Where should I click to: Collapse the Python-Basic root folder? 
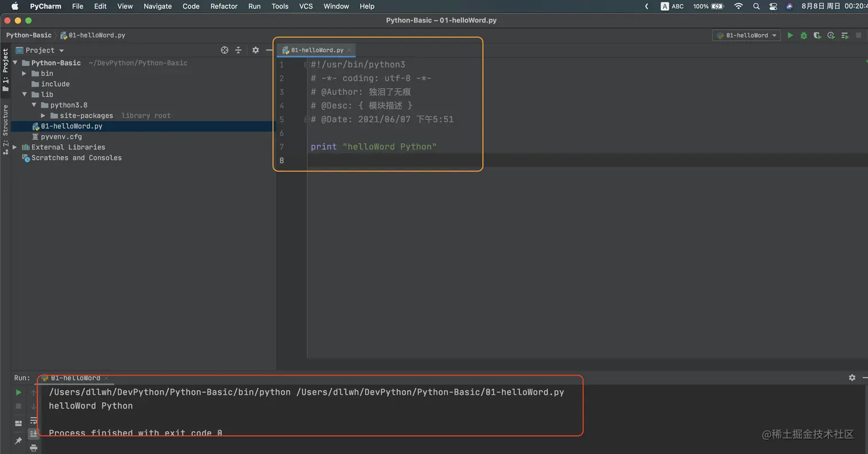coord(15,63)
